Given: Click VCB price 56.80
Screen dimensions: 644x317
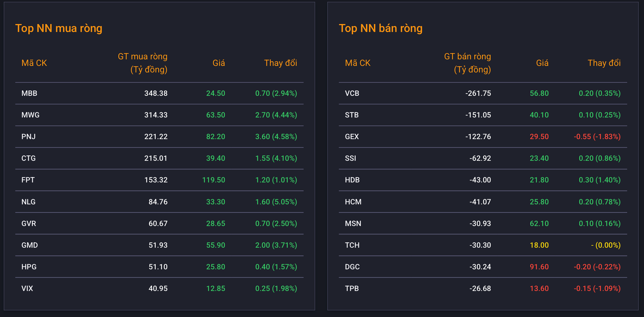Looking at the screenshot, I should 539,93.
